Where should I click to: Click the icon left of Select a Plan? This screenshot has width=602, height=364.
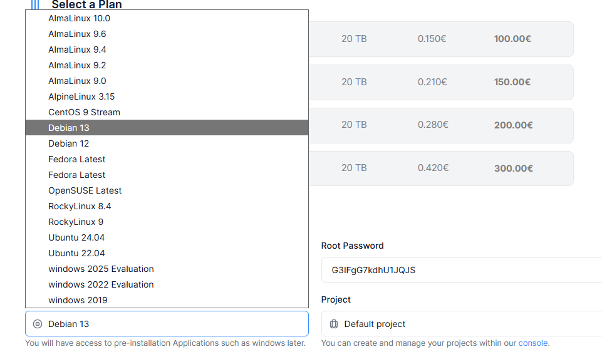pyautogui.click(x=35, y=5)
